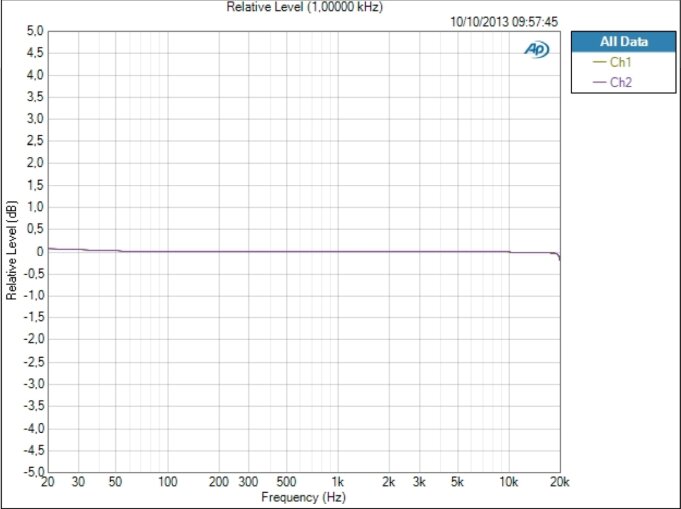Image resolution: width=681 pixels, height=509 pixels.
Task: Select Ch2 in the legend
Action: pyautogui.click(x=621, y=82)
